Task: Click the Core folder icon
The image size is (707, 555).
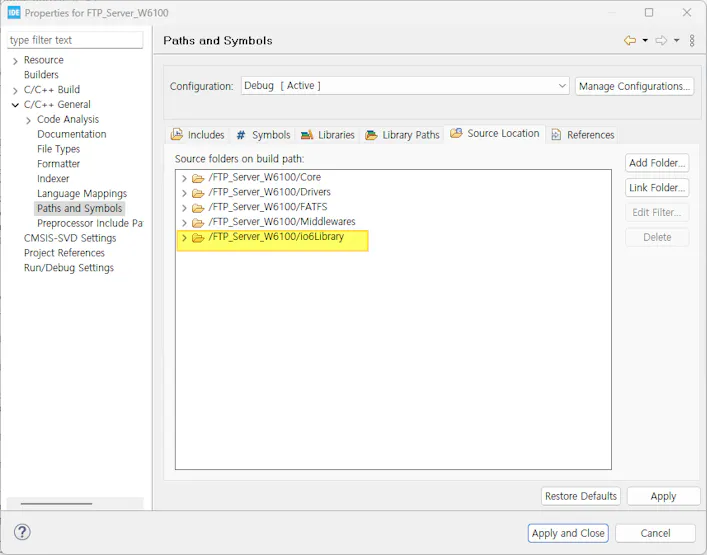Action: pos(198,178)
